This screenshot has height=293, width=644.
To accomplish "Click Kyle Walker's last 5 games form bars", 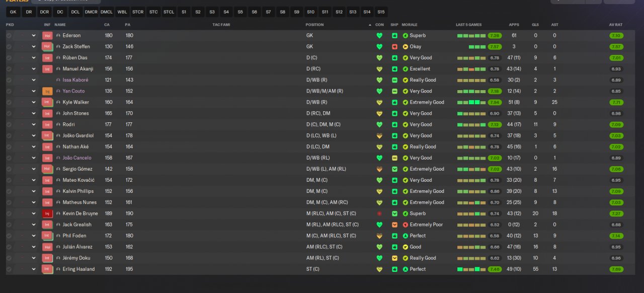I will 471,102.
